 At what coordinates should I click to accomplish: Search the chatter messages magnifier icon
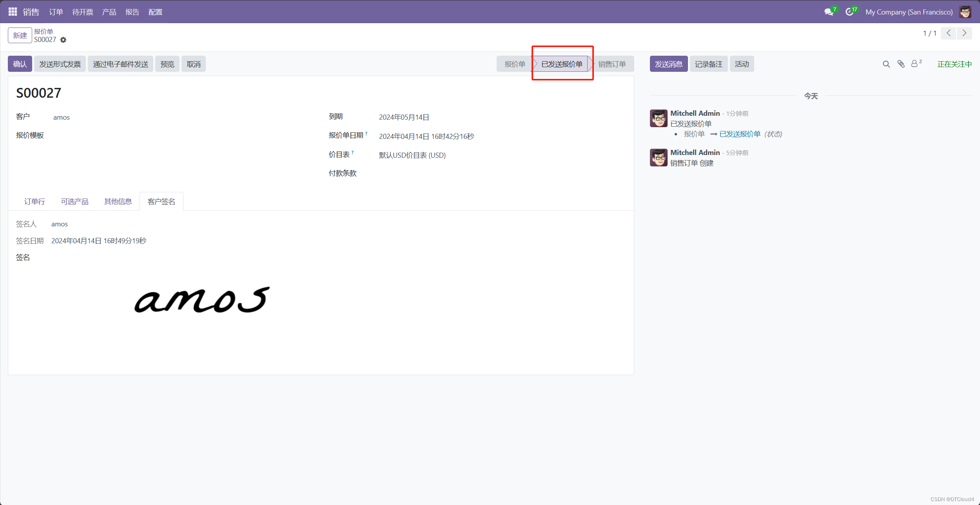(886, 64)
